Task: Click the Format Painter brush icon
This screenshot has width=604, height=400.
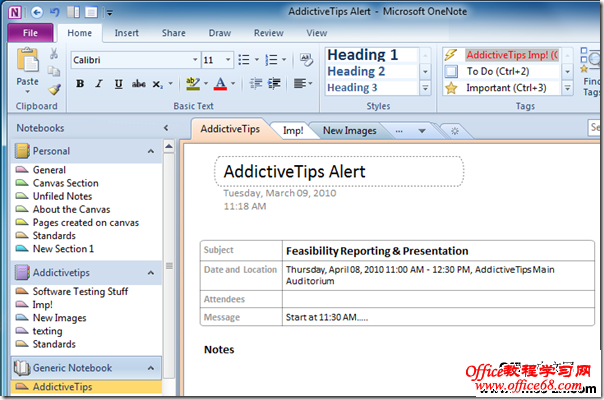Action: pyautogui.click(x=54, y=89)
